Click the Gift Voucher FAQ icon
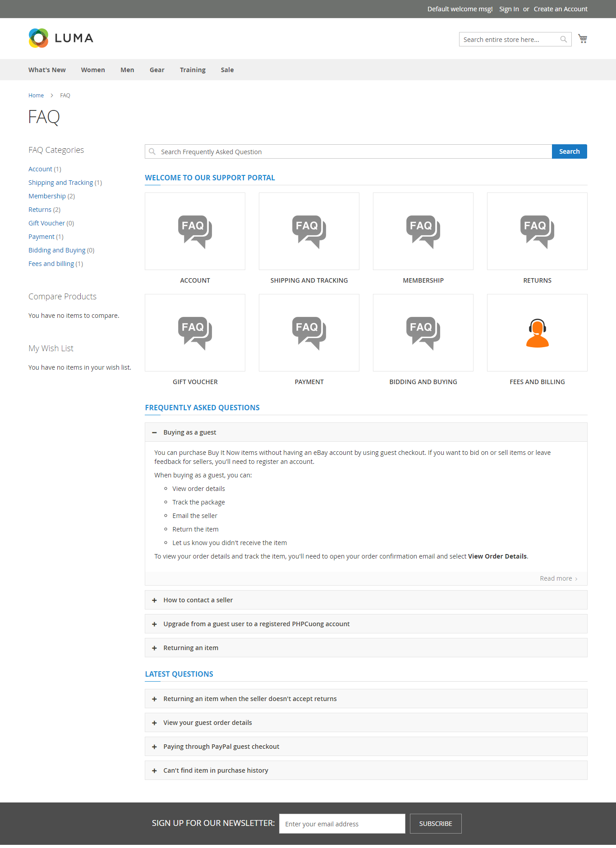 click(195, 333)
